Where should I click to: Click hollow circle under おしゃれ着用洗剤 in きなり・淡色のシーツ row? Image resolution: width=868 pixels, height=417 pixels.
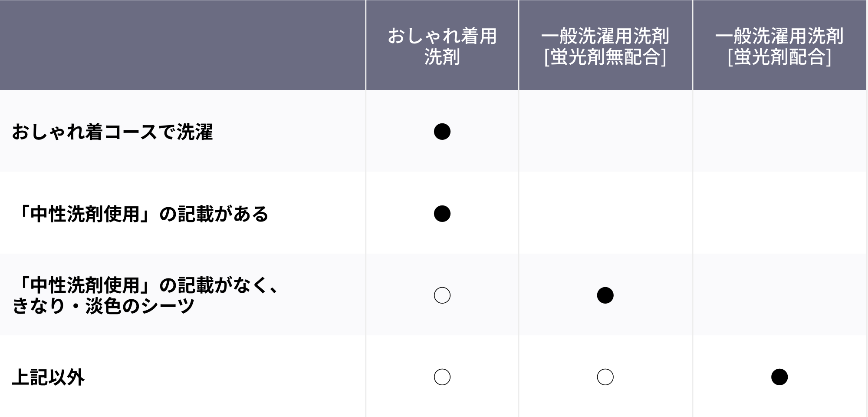click(442, 295)
